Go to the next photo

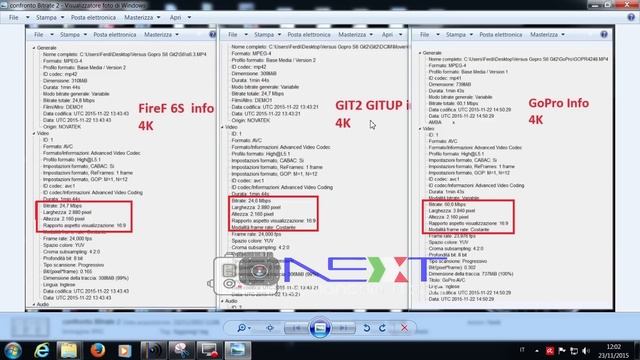343,328
